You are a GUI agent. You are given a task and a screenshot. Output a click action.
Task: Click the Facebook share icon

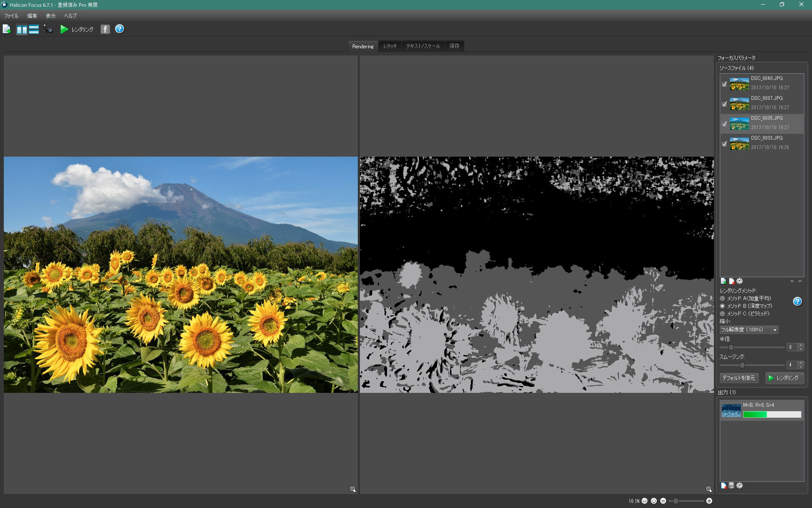click(x=105, y=29)
